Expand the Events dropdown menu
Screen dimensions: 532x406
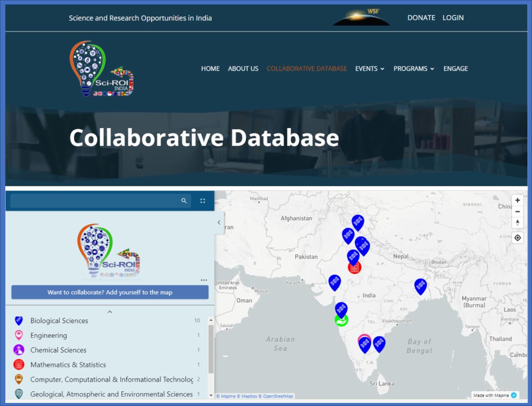(x=370, y=69)
